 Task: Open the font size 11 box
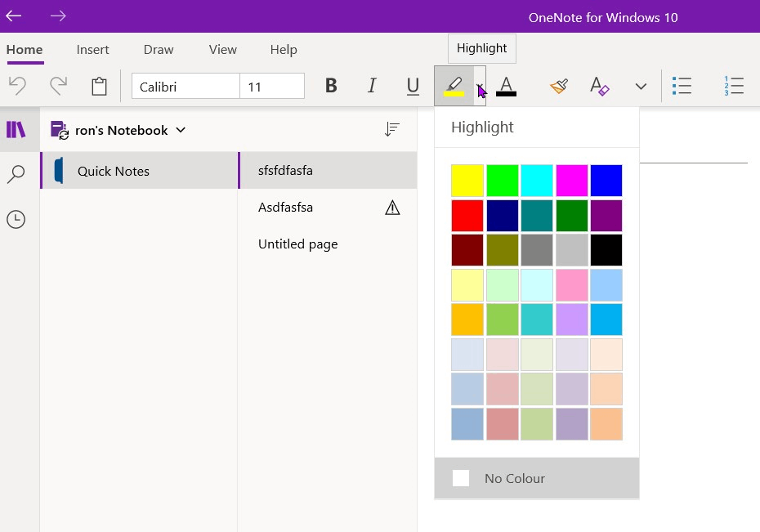272,87
